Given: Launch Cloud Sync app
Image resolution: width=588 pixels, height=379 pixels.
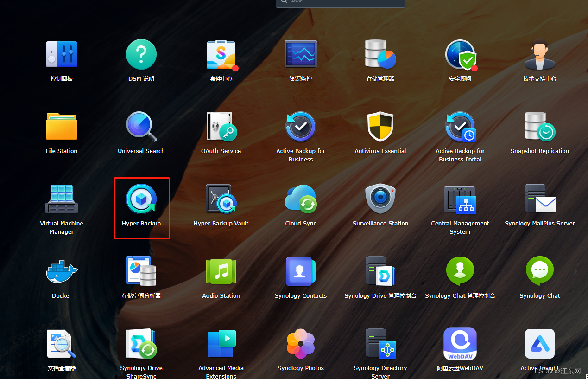Looking at the screenshot, I should tap(301, 199).
